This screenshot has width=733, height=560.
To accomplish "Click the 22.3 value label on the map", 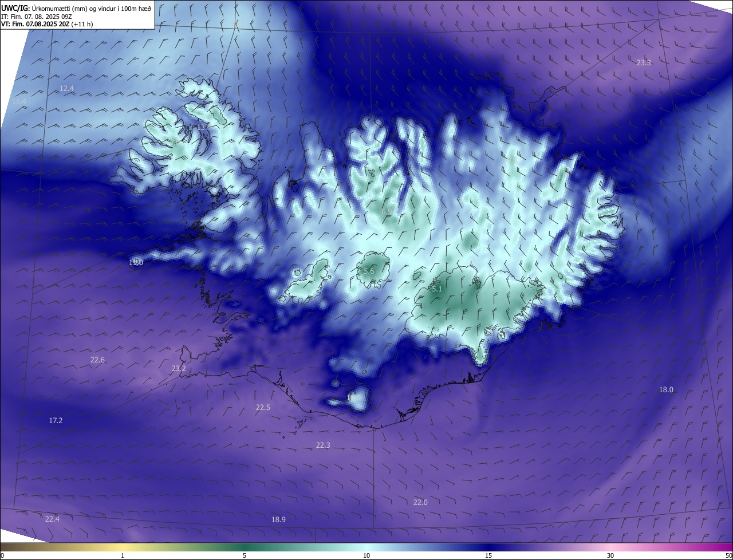I will [x=323, y=445].
